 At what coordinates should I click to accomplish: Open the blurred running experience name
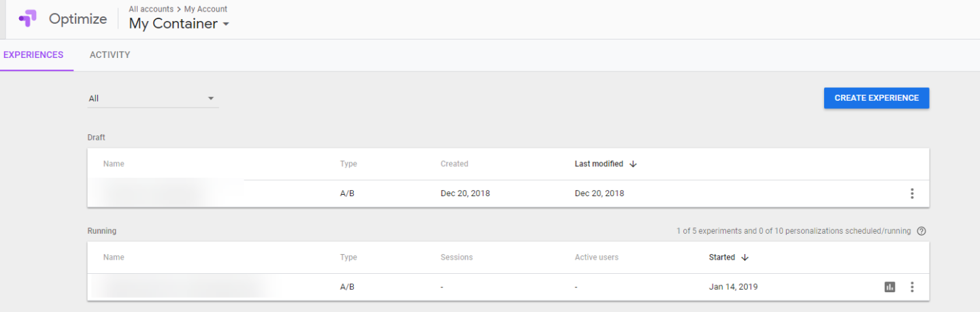point(177,287)
